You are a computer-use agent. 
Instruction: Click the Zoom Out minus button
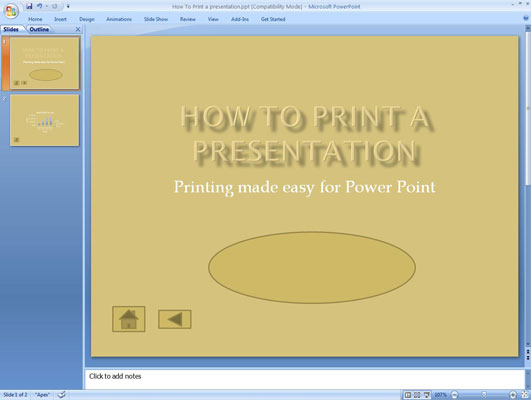454,395
